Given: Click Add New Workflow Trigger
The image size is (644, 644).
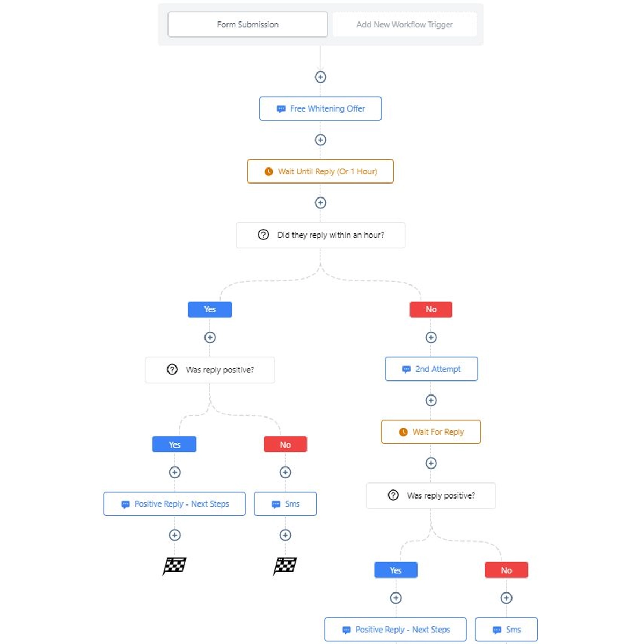Looking at the screenshot, I should [404, 25].
